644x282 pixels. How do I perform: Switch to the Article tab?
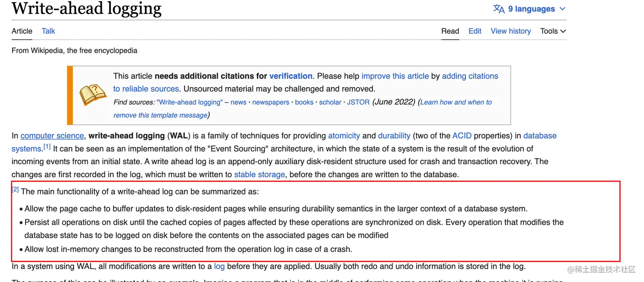(x=22, y=31)
